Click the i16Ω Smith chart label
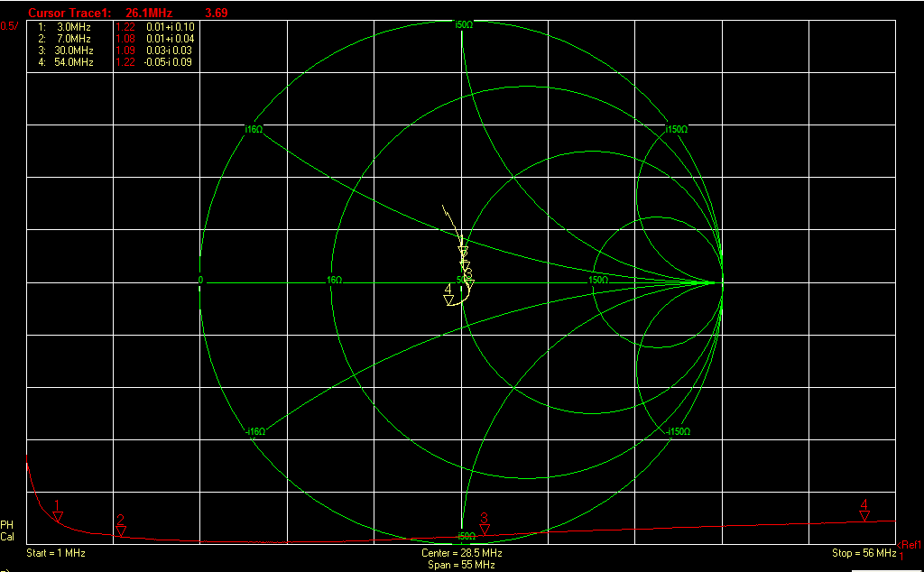Screen dimensions: 924x572 pos(254,130)
